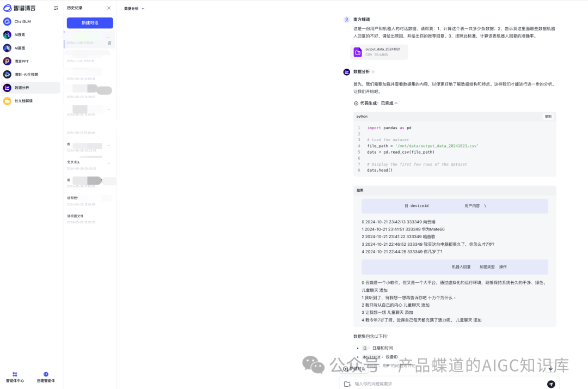Open history item dated 2024-11-04 16:53:36
This screenshot has height=389, width=588.
[89, 57]
